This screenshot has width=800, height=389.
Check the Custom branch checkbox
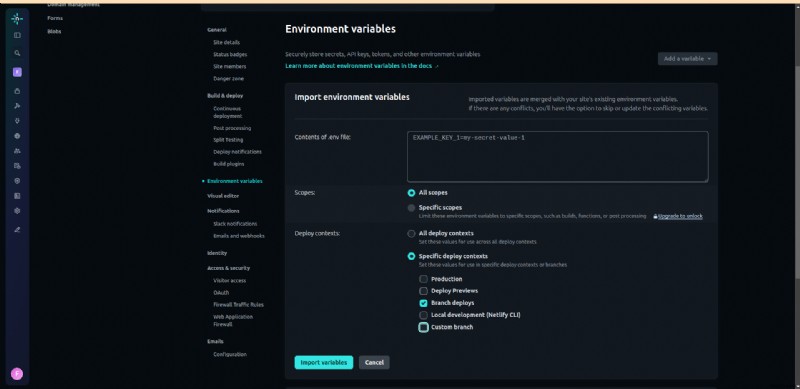tap(423, 327)
